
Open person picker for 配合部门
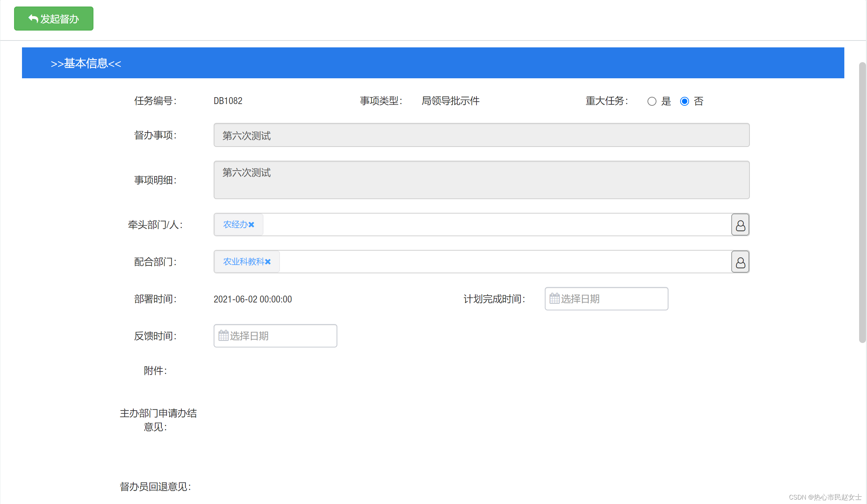(x=740, y=262)
